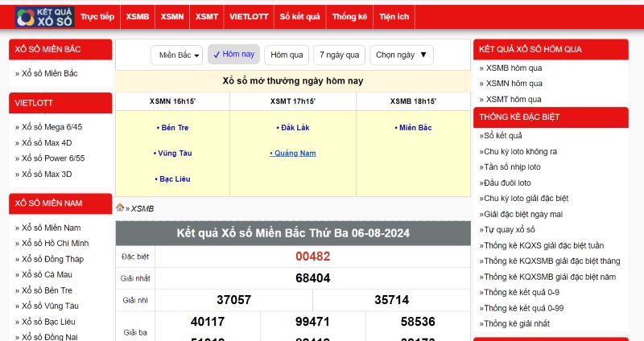The width and height of the screenshot is (644, 341).
Task: Switch to Hôm qua results
Action: (x=287, y=55)
